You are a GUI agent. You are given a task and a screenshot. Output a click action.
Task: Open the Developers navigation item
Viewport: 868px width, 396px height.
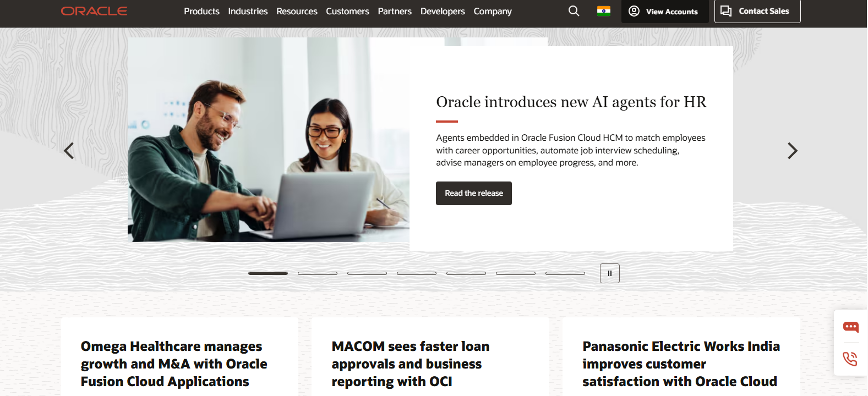443,11
